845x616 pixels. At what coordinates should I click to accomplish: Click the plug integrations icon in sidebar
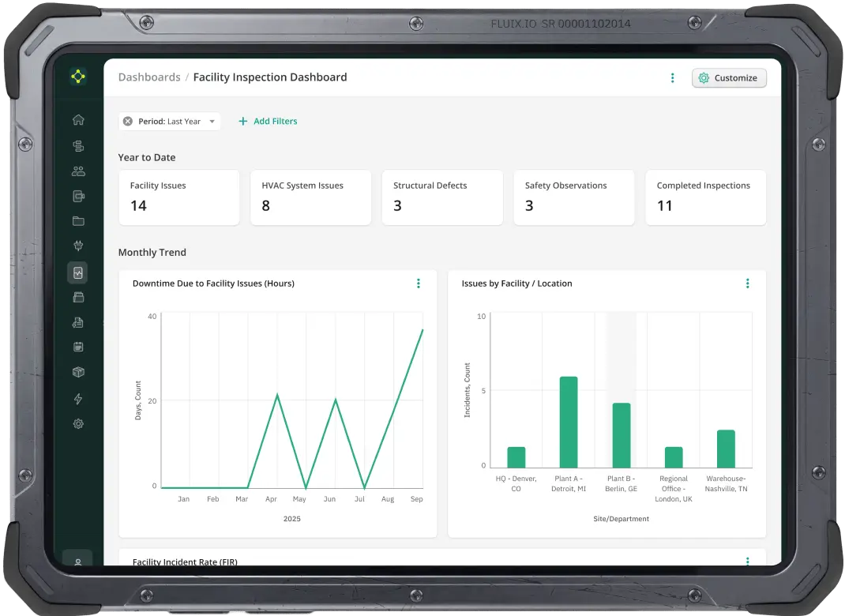tap(78, 246)
